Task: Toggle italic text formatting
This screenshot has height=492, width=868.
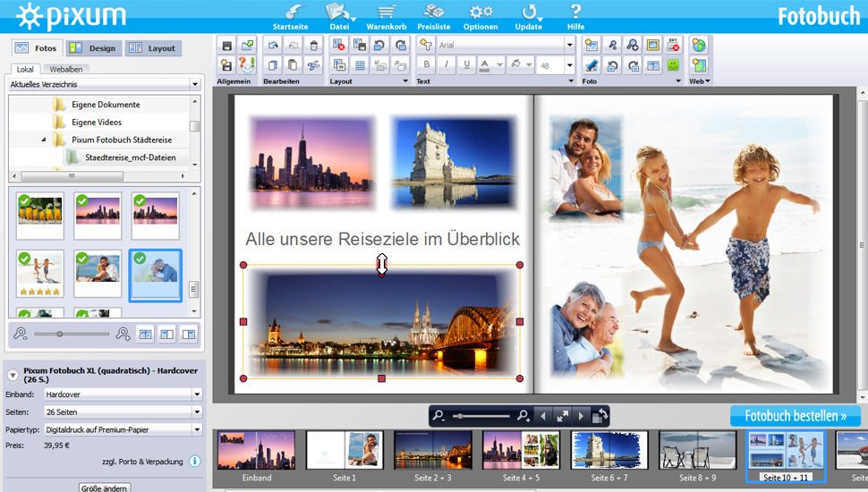Action: click(447, 65)
